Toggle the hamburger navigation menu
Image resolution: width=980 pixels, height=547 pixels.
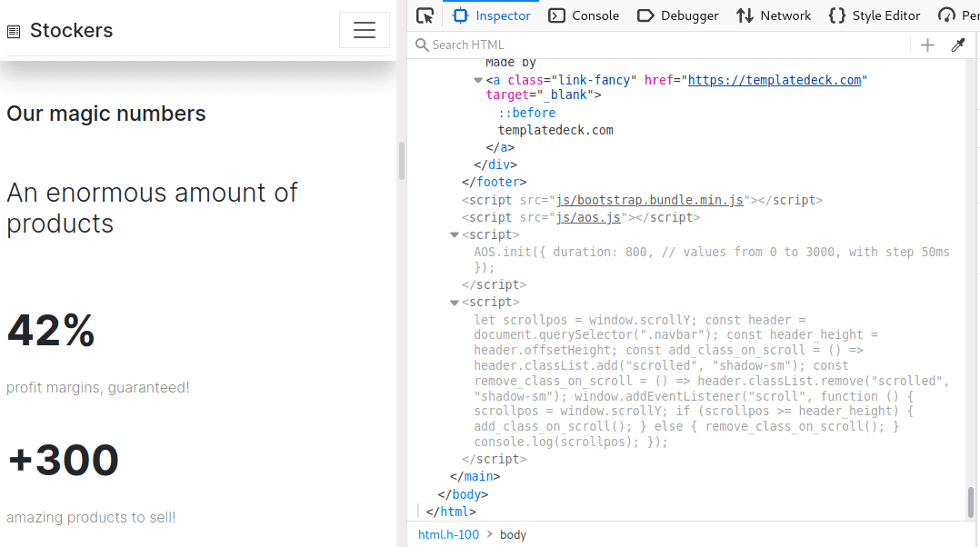(x=365, y=30)
